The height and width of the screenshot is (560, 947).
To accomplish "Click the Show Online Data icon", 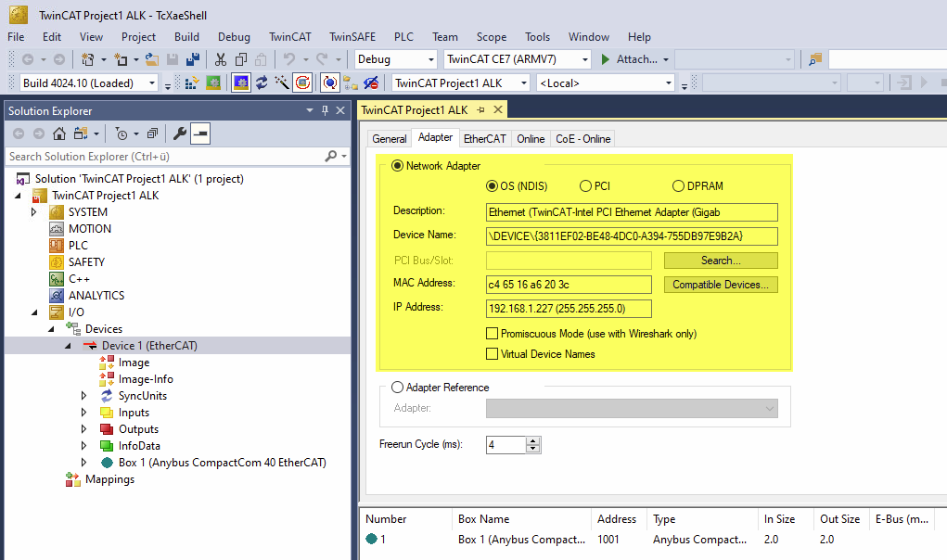I will point(330,83).
